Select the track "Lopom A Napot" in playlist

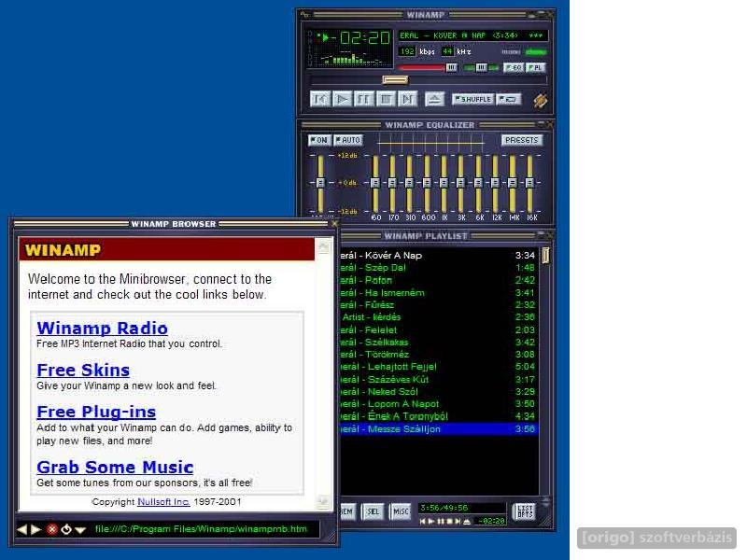click(x=438, y=404)
